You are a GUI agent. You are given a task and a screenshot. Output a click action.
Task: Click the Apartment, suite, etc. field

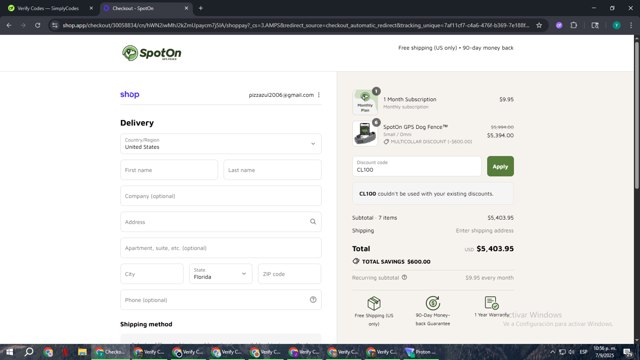pyautogui.click(x=221, y=248)
